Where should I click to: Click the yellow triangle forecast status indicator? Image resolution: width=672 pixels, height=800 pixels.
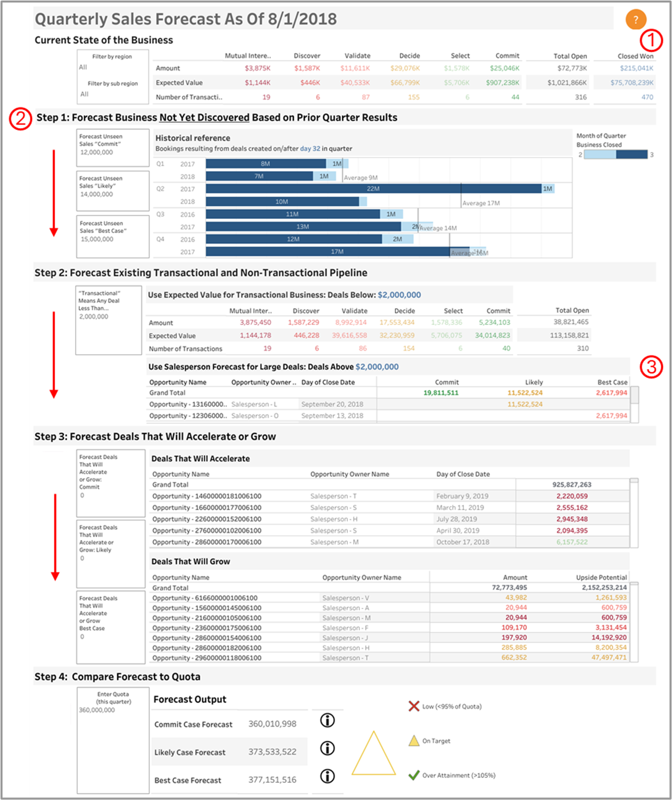374,754
